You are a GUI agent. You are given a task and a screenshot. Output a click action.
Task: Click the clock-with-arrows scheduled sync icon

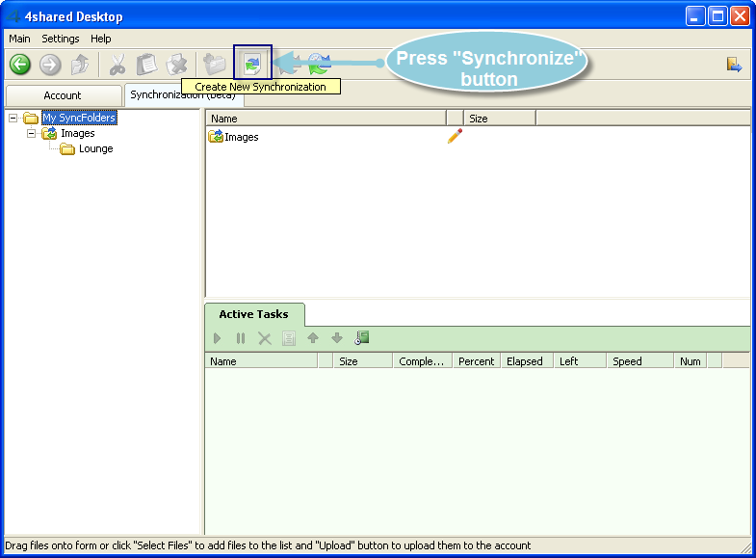point(318,64)
